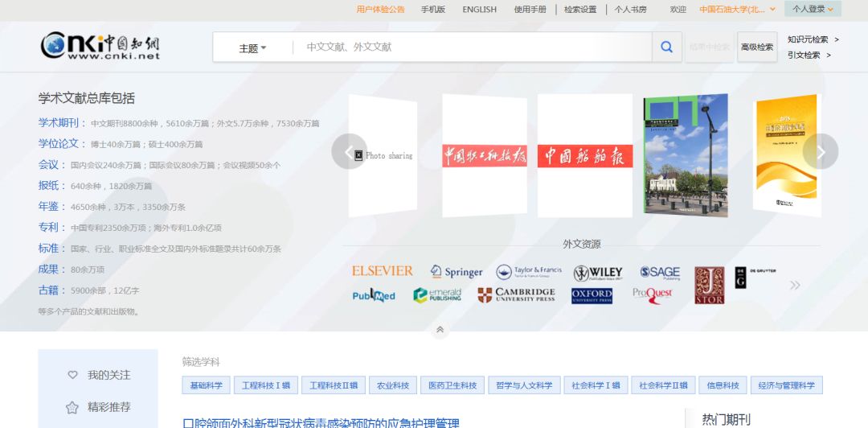Filter by 医药卫生科技 subject
Image resolution: width=868 pixels, height=428 pixels.
[452, 385]
